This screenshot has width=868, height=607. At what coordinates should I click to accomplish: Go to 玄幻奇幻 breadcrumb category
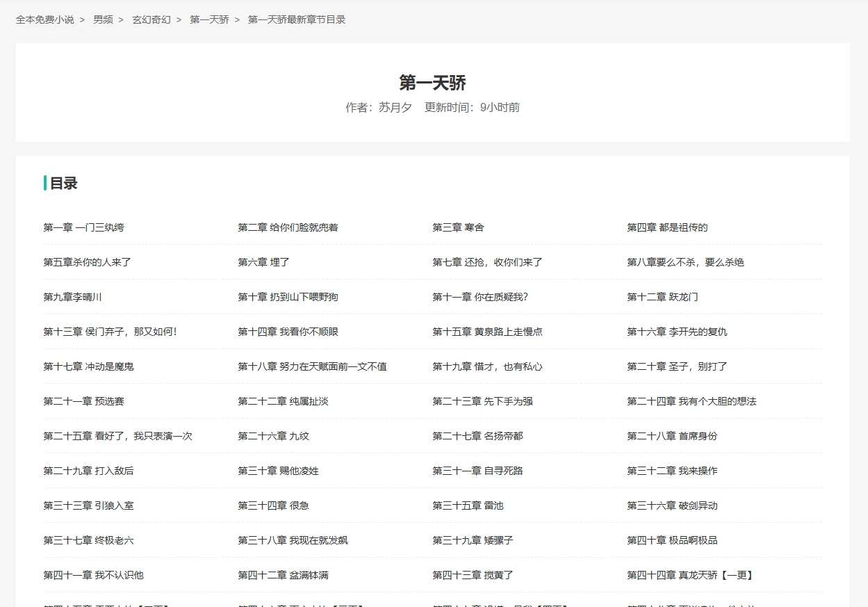[151, 19]
